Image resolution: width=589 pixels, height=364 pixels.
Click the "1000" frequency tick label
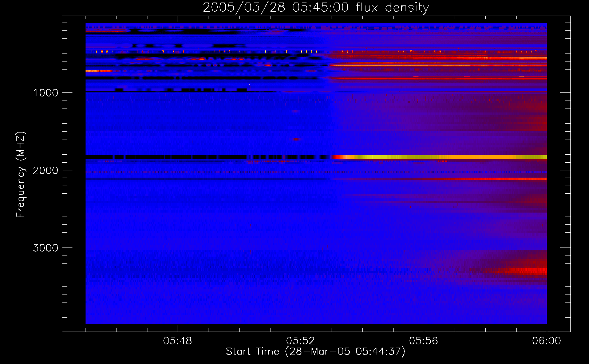(46, 93)
